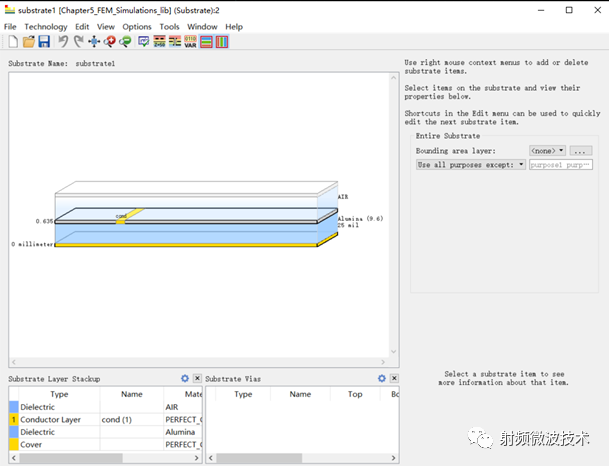
Task: Click the Zoom In magnifier icon
Action: point(110,42)
